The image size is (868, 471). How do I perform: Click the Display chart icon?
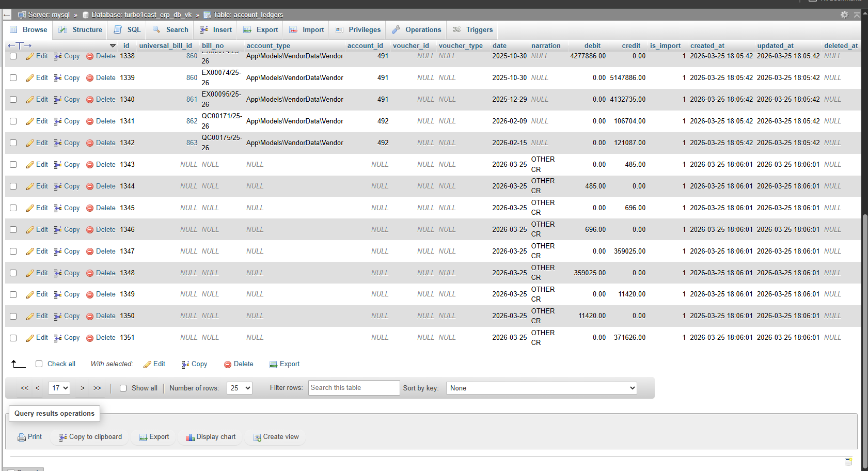[x=190, y=437]
